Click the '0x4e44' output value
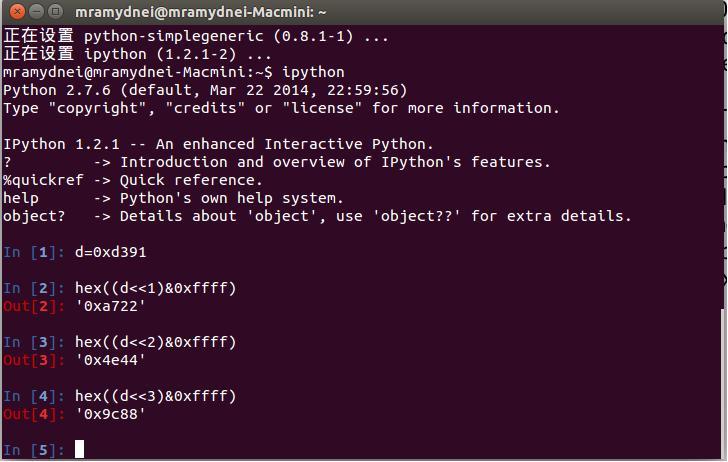The height and width of the screenshot is (462, 728). coord(110,359)
